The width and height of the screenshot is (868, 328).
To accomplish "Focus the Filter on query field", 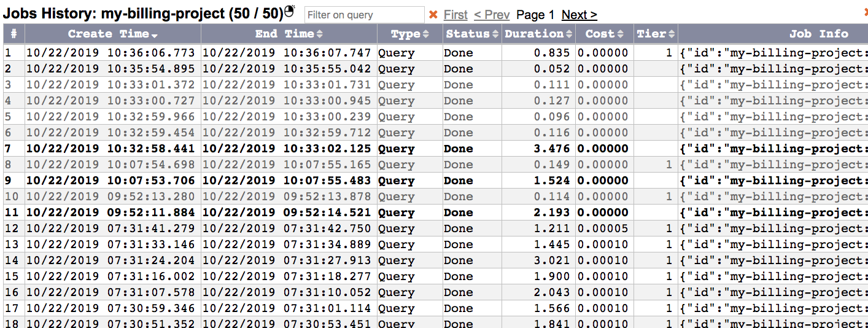I will (364, 15).
